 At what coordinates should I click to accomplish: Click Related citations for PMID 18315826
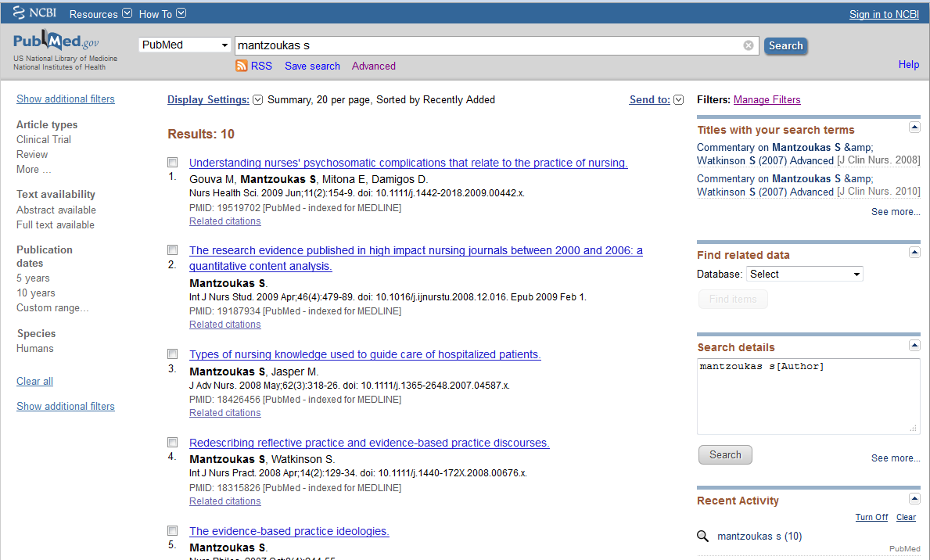pyautogui.click(x=224, y=501)
